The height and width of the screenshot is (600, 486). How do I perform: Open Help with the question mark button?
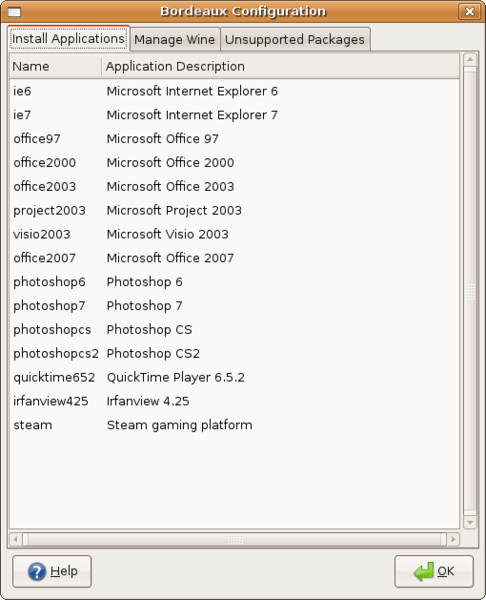[x=52, y=571]
